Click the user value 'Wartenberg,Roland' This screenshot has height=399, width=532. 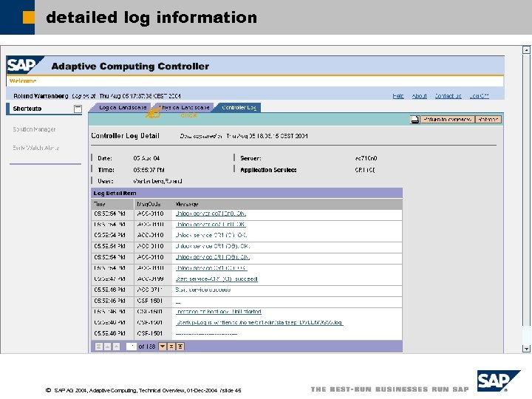(x=158, y=181)
